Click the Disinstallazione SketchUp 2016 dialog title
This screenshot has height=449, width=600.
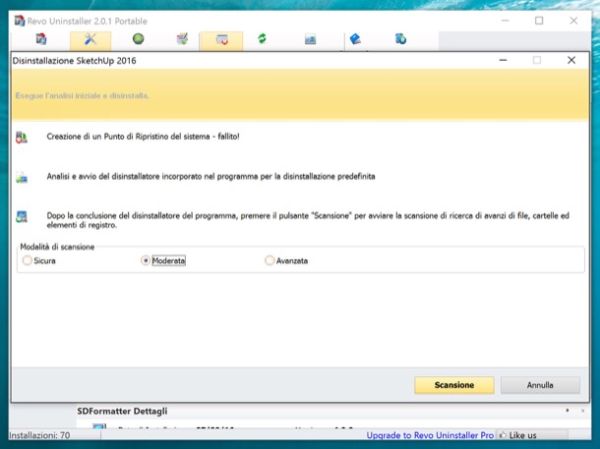click(x=74, y=61)
